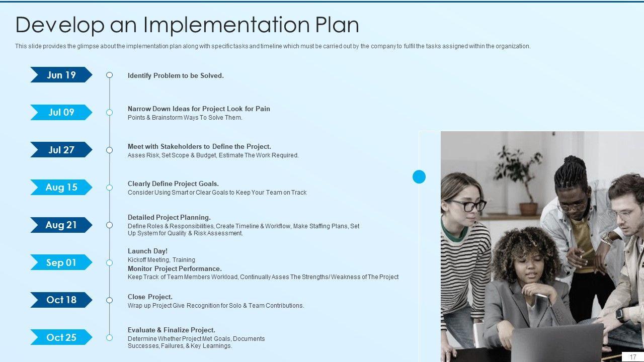Click the timeline circle beside Aug 15
The width and height of the screenshot is (644, 362).
pyautogui.click(x=109, y=188)
